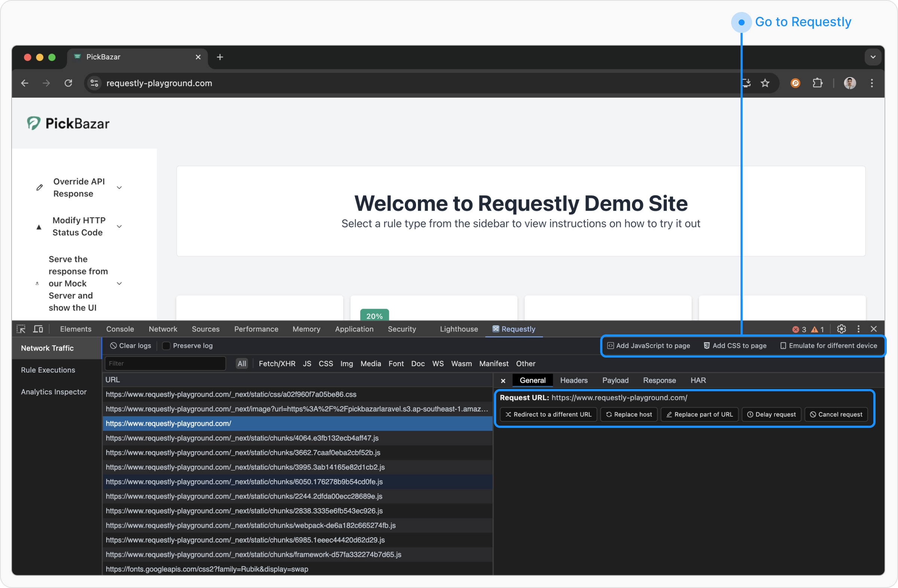The height and width of the screenshot is (588, 898).
Task: Bookmark this page with the star icon
Action: pyautogui.click(x=765, y=83)
